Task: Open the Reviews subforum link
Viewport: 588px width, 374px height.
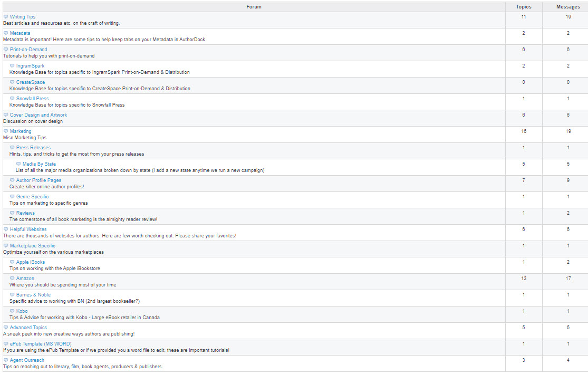Action: coord(25,213)
